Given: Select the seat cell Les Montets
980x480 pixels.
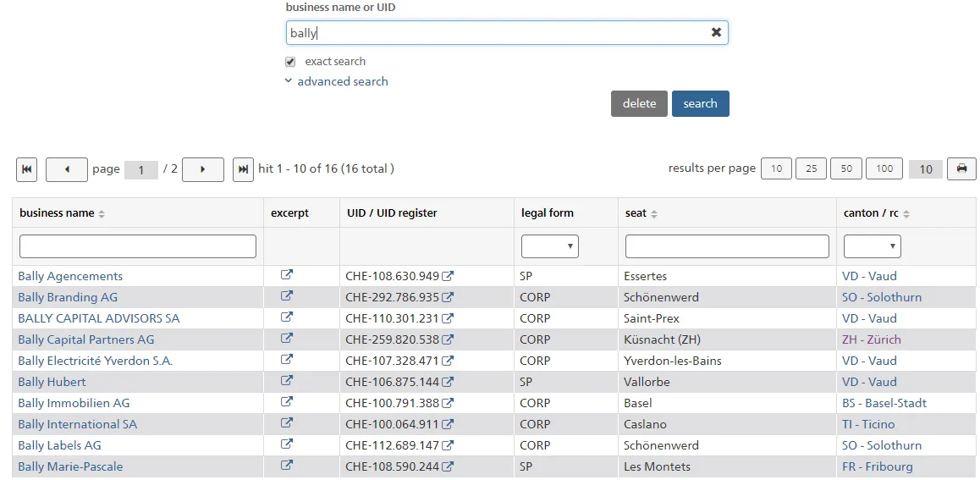Looking at the screenshot, I should pos(657,467).
